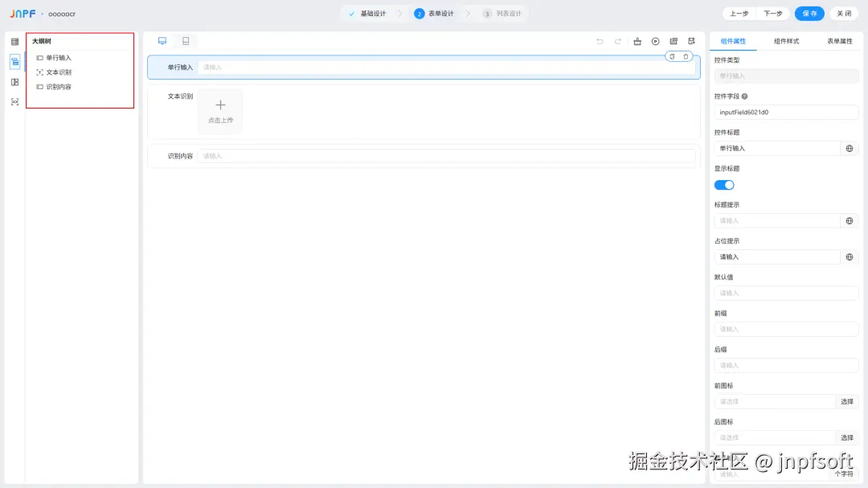This screenshot has width=868, height=488.
Task: Open the 前图标 picker via 选择
Action: click(x=846, y=401)
